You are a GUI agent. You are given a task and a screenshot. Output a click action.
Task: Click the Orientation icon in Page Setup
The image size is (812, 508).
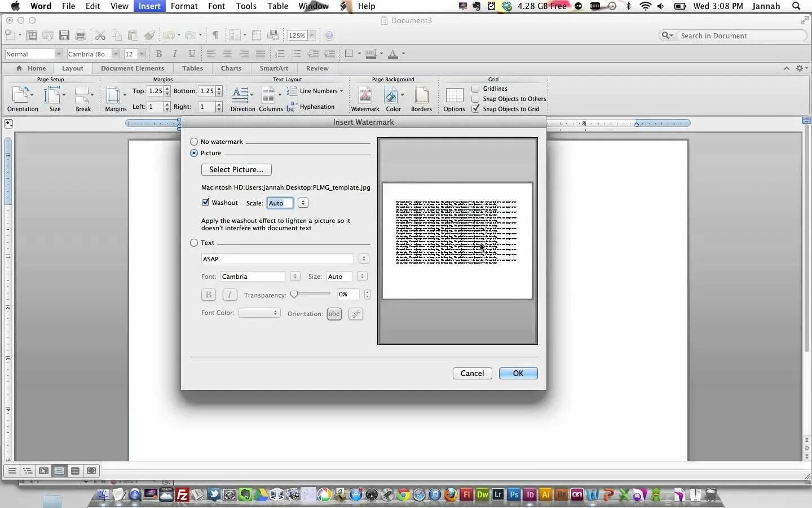[21, 95]
